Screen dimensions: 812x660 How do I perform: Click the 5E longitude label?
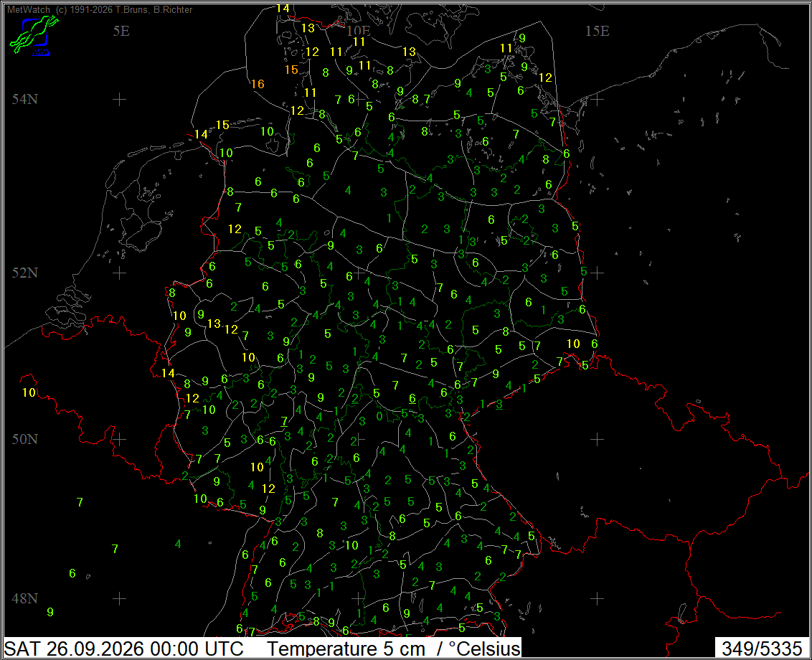click(121, 31)
